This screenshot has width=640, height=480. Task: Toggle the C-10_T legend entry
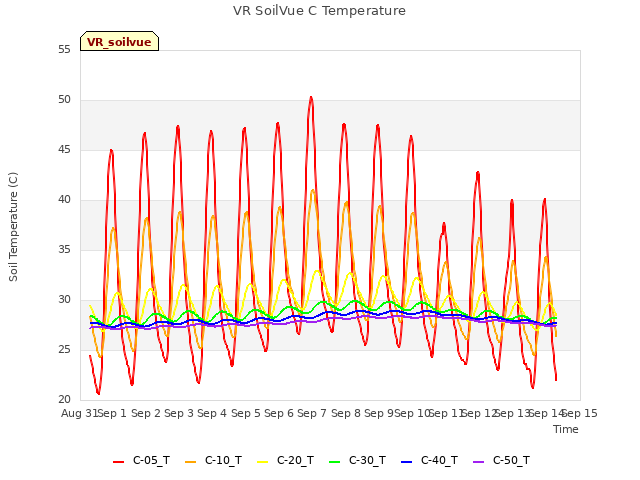(x=213, y=461)
